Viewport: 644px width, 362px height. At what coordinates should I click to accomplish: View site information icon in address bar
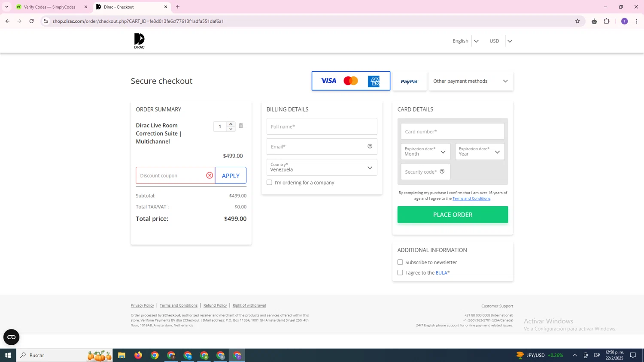coord(46,21)
